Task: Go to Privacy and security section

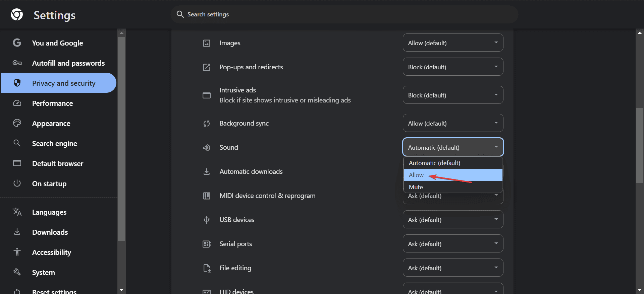Action: (58, 83)
